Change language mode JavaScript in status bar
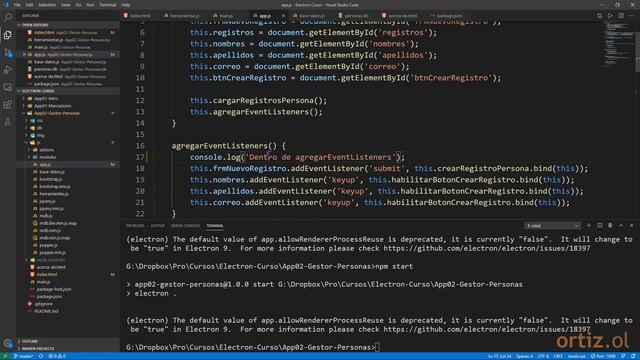Image resolution: width=640 pixels, height=360 pixels. click(576, 356)
